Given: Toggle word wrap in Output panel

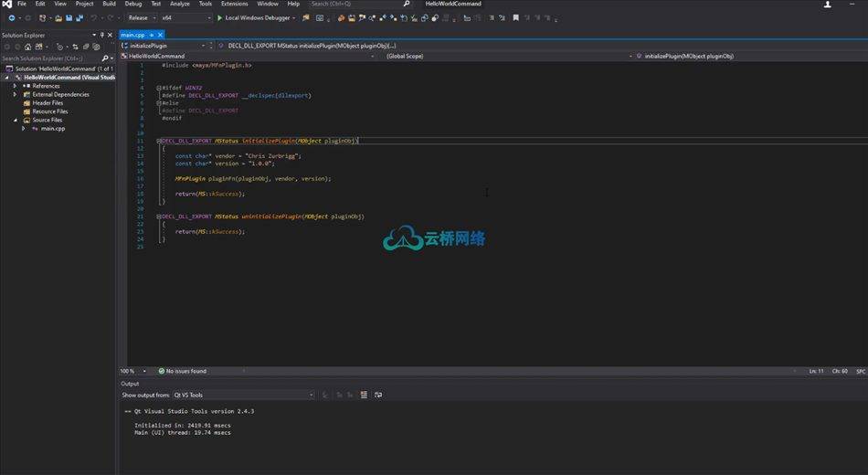Looking at the screenshot, I should pyautogui.click(x=378, y=395).
